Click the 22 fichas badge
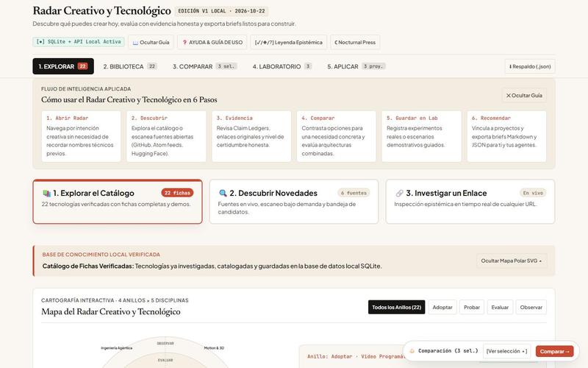Screen dimensions: 588x368 pyautogui.click(x=177, y=193)
